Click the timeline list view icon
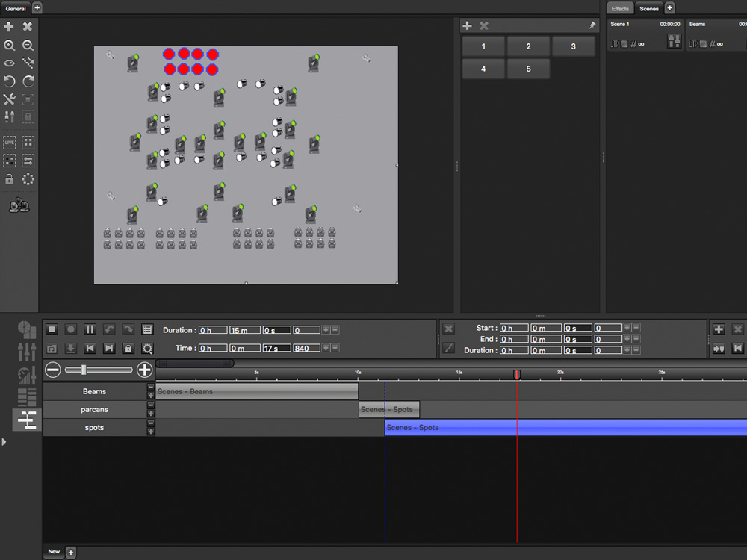Image resolution: width=747 pixels, height=560 pixels. tap(147, 329)
